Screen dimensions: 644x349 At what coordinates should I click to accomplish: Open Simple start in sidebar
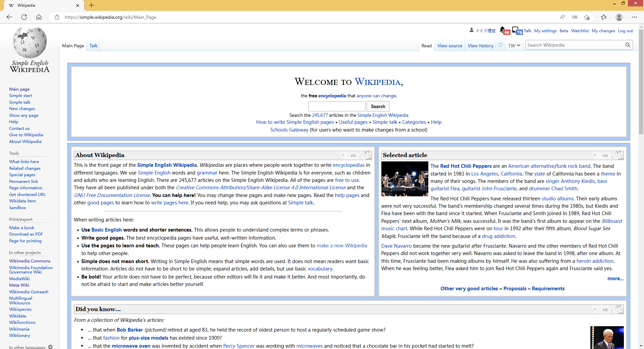(21, 96)
